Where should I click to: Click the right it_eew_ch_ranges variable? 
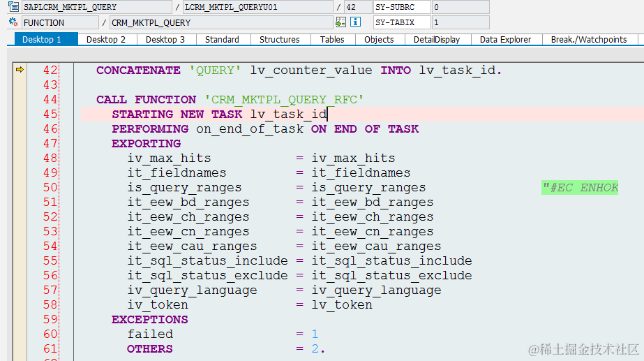tap(372, 217)
